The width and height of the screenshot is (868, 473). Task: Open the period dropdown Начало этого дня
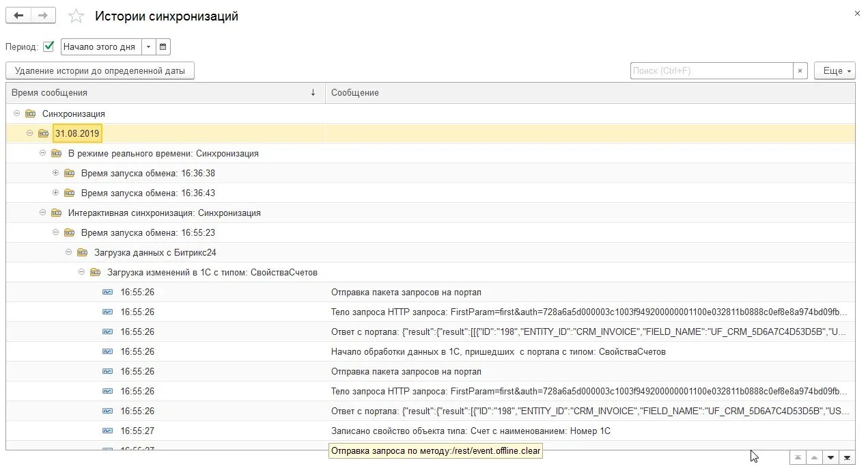[x=149, y=47]
